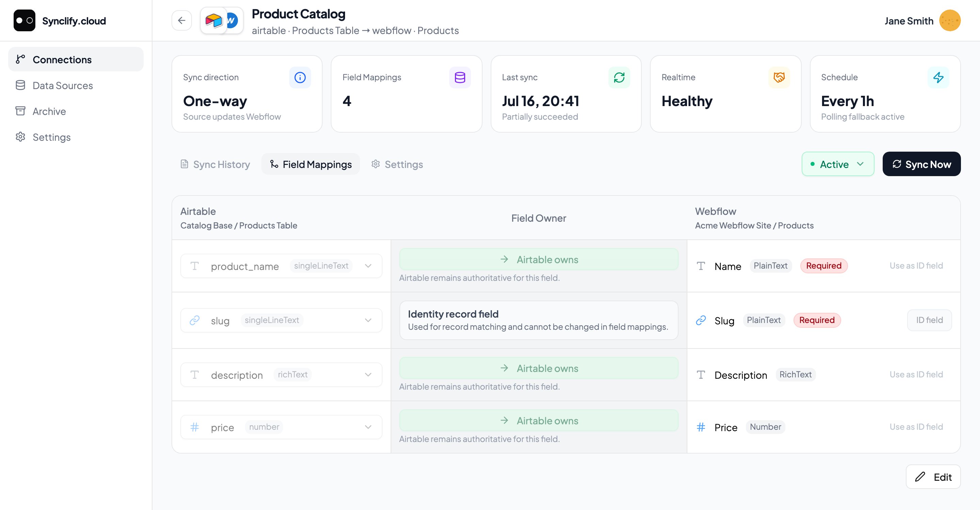Open Archive in the sidebar
Screen dimensions: 980x510
pyautogui.click(x=76, y=111)
